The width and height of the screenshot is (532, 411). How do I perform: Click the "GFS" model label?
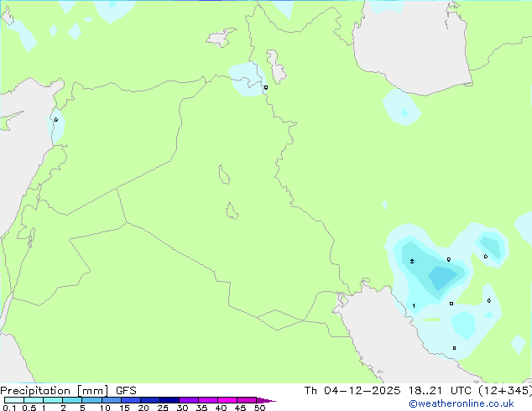126,391
